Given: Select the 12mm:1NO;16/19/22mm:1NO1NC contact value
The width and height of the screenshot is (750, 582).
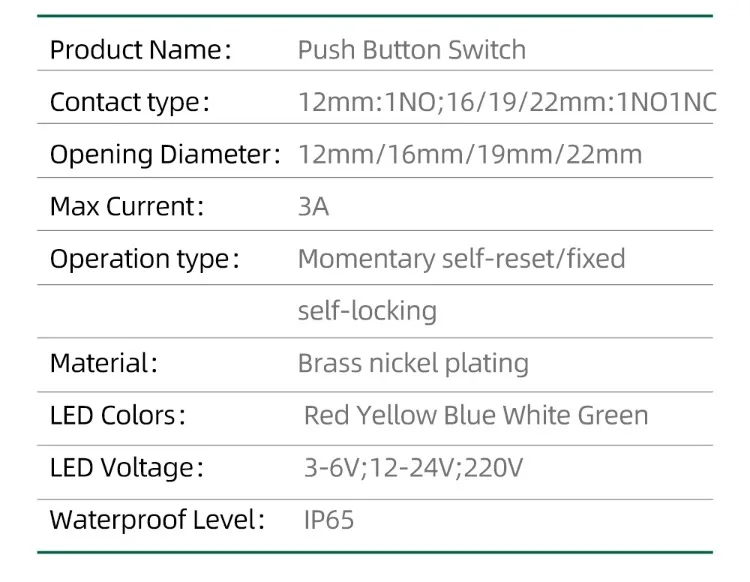Looking at the screenshot, I should click(507, 102).
